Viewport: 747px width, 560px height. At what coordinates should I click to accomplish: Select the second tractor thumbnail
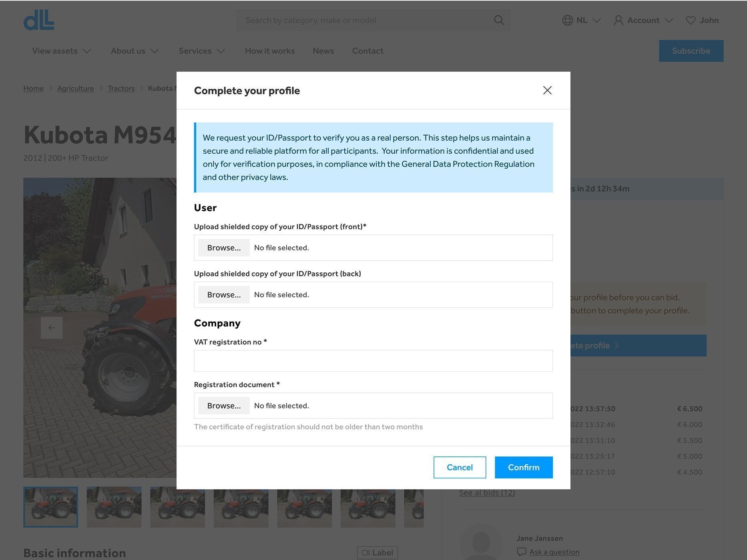pos(114,507)
